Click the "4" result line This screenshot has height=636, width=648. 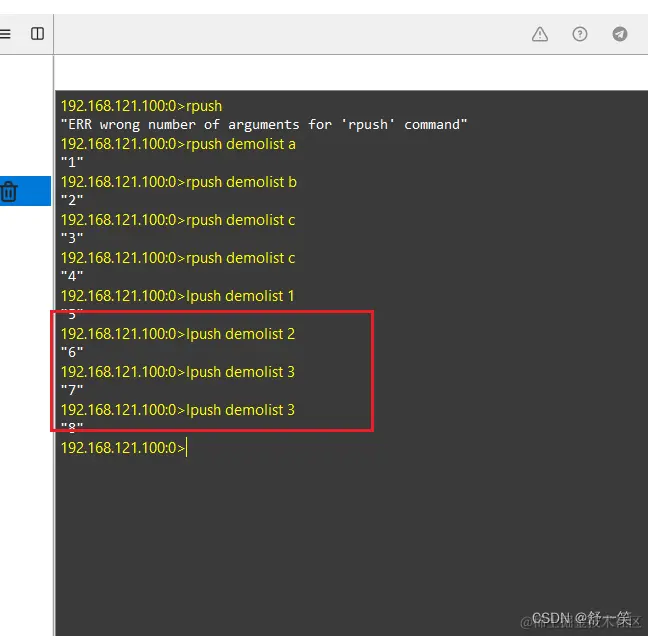point(72,276)
